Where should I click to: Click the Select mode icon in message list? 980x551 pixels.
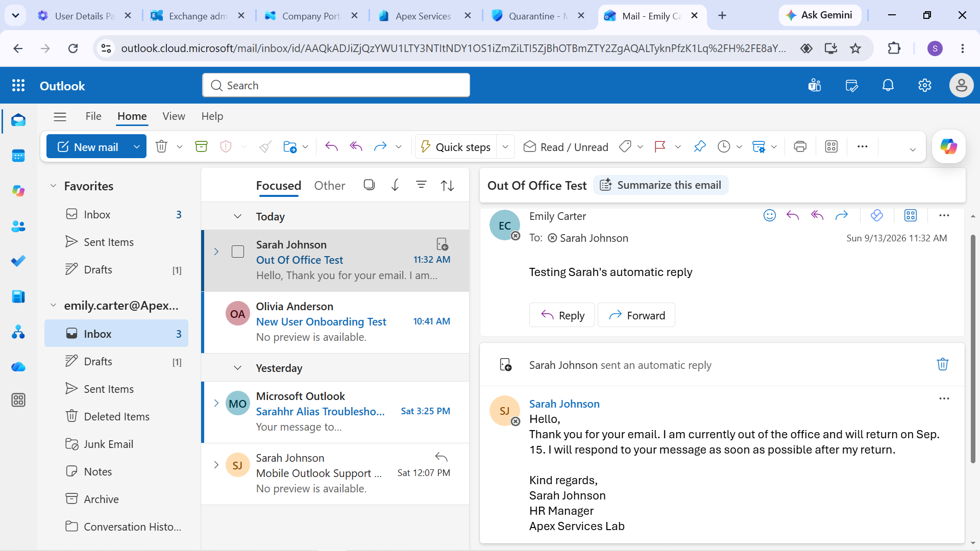click(x=369, y=185)
